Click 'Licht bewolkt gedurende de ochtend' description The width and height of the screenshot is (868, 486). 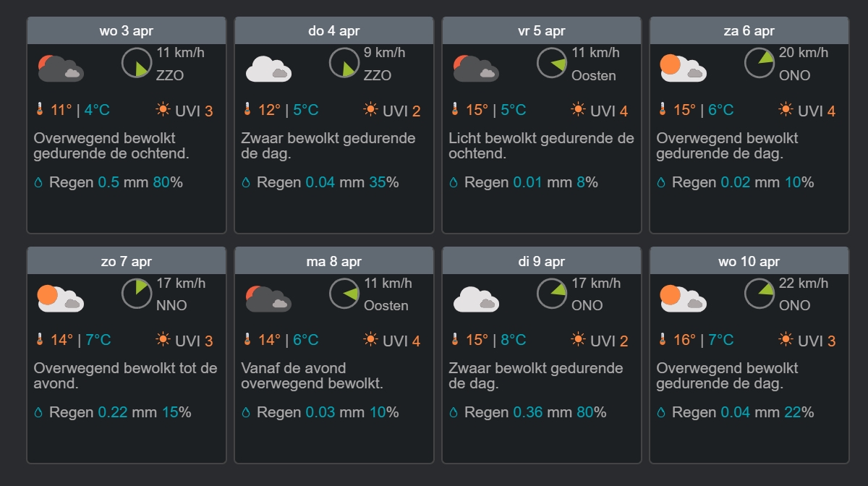tap(541, 146)
